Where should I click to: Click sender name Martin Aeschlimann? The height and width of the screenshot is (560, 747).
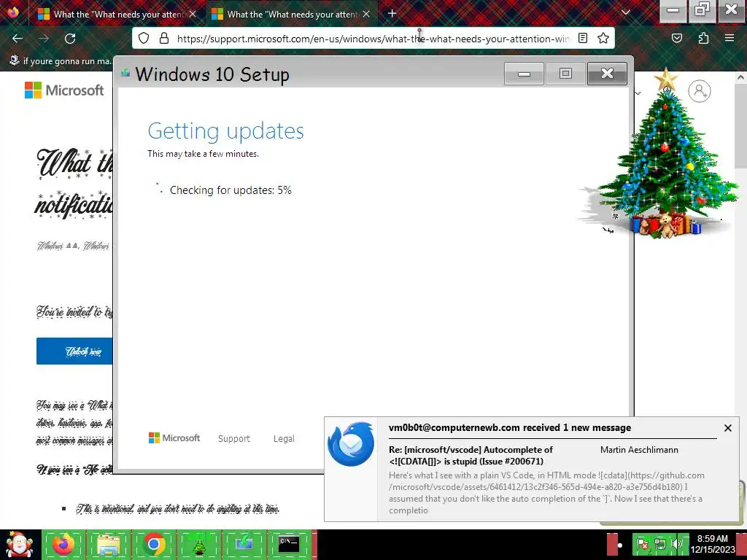[x=639, y=449]
